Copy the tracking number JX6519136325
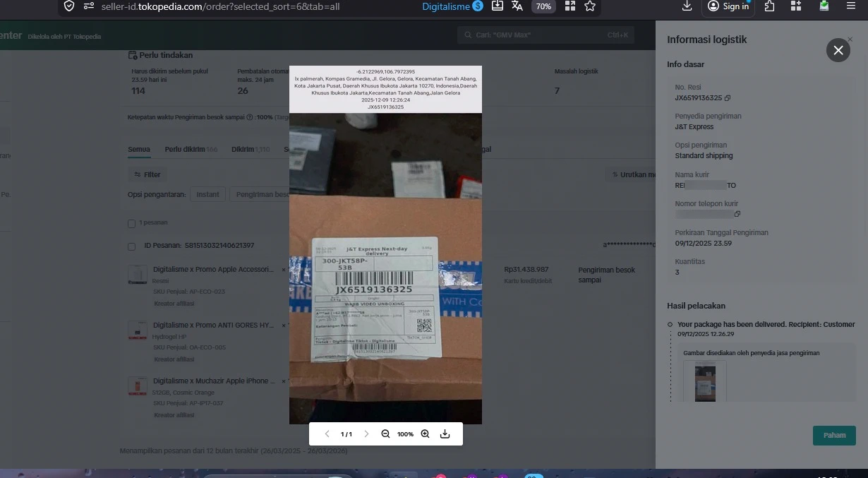Viewport: 868px width, 478px height. (728, 98)
